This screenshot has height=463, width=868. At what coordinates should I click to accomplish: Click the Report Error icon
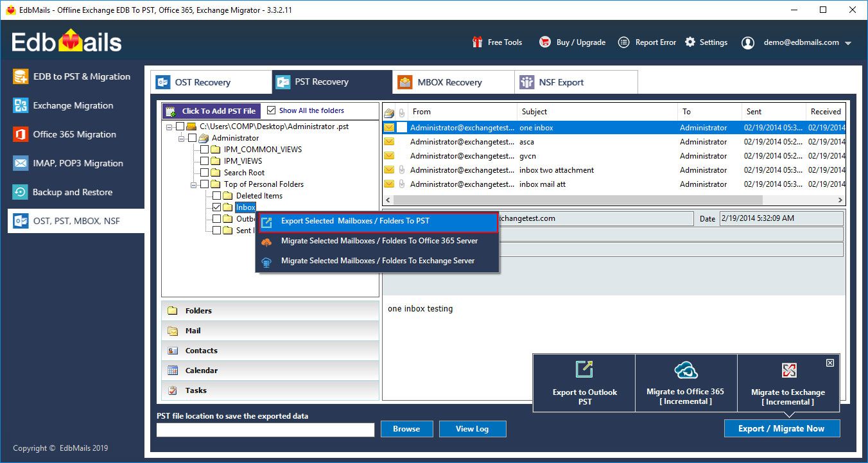tap(623, 42)
